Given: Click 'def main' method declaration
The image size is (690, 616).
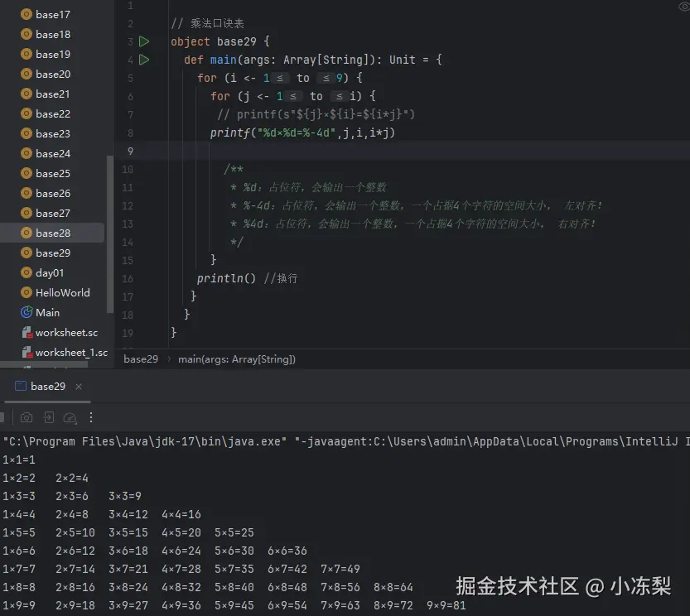Looking at the screenshot, I should [x=313, y=60].
